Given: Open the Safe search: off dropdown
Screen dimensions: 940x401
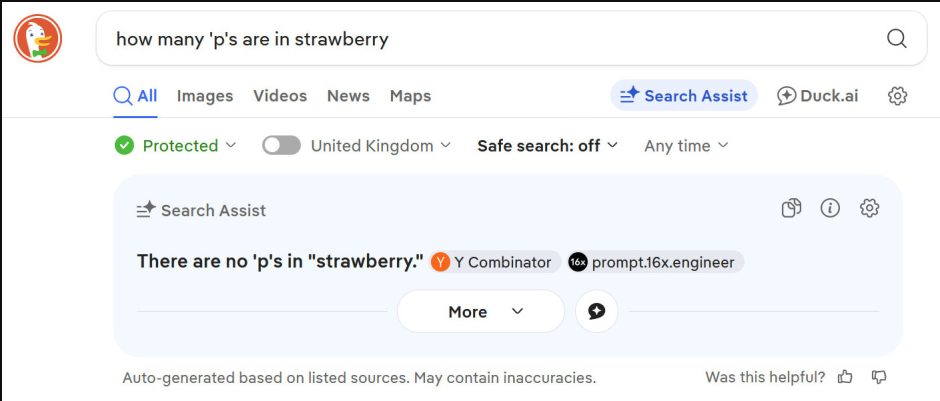Looking at the screenshot, I should pyautogui.click(x=547, y=146).
